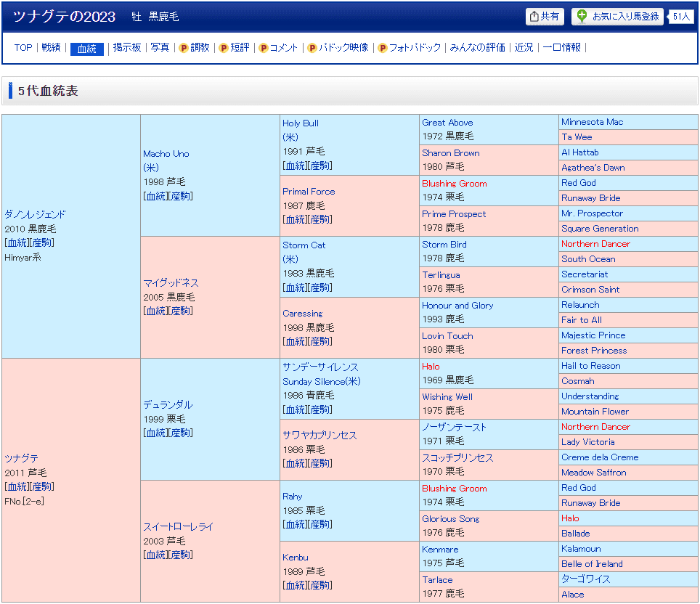The height and width of the screenshot is (604, 700).
Task: Click the green plus favorite registration icon
Action: (x=581, y=17)
